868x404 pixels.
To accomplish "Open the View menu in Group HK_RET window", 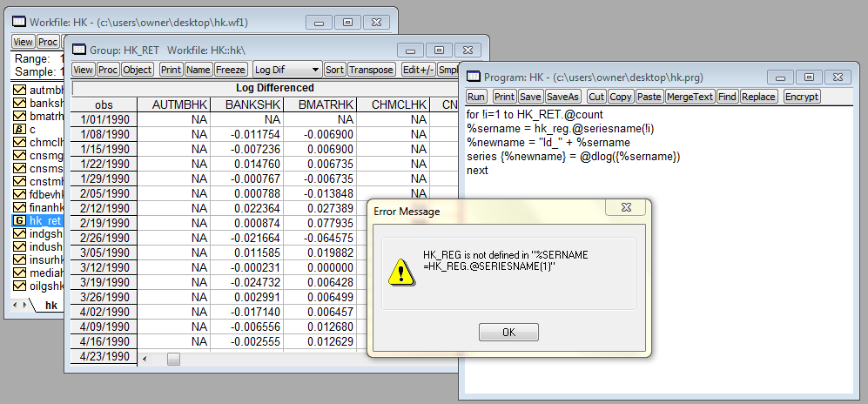I will [x=83, y=70].
